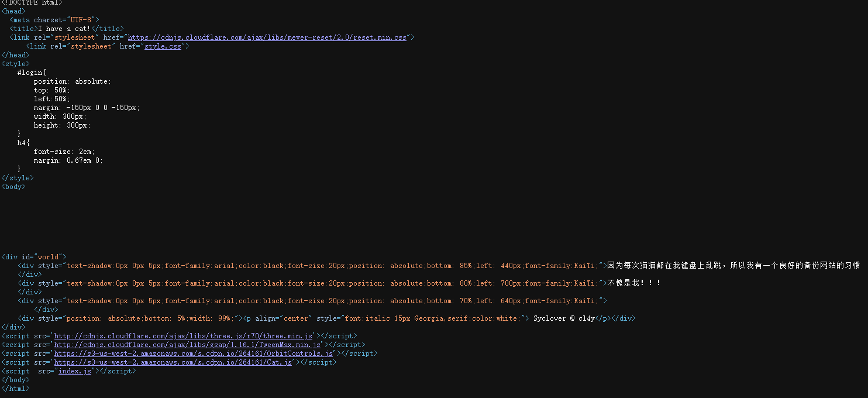This screenshot has width=868, height=398.
Task: Open the style.css stylesheet link
Action: [x=163, y=46]
